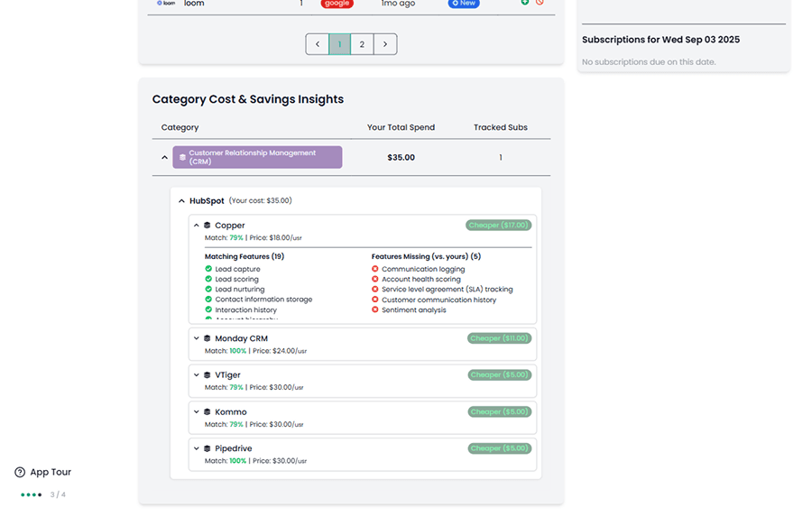Expand the VTiger alternative details
This screenshot has width=812, height=526.
[x=197, y=375]
